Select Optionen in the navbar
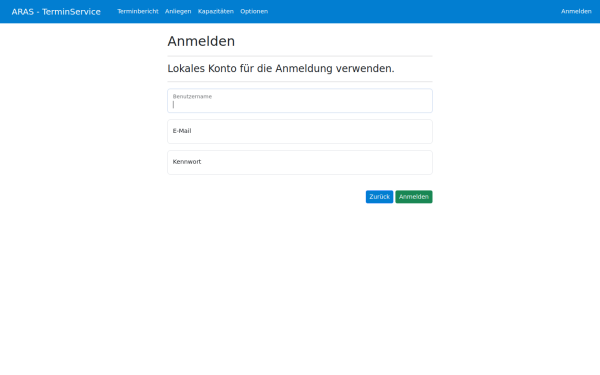The height and width of the screenshot is (375, 600). point(254,11)
